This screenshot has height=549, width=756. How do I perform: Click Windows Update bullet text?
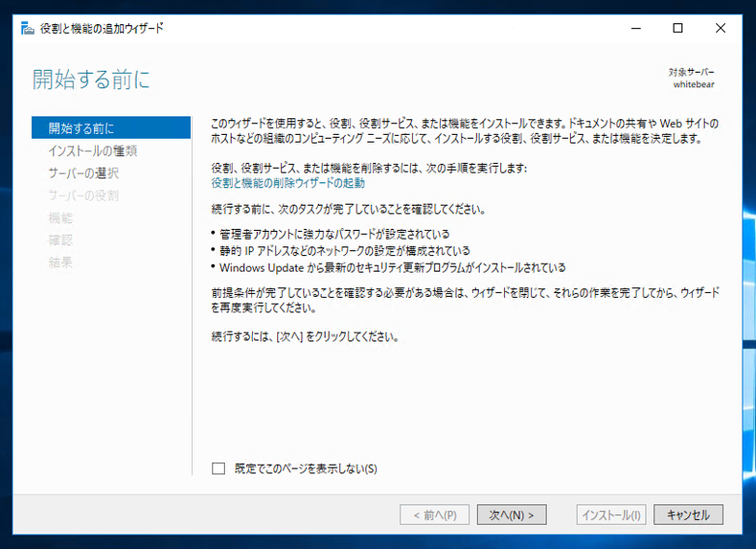click(x=393, y=268)
